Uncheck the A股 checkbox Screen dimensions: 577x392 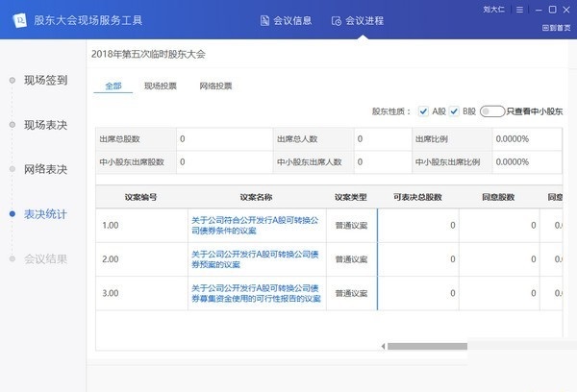tap(423, 111)
